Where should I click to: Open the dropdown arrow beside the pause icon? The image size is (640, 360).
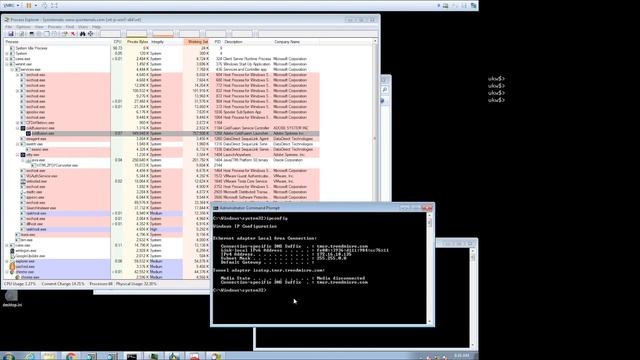pos(36,5)
